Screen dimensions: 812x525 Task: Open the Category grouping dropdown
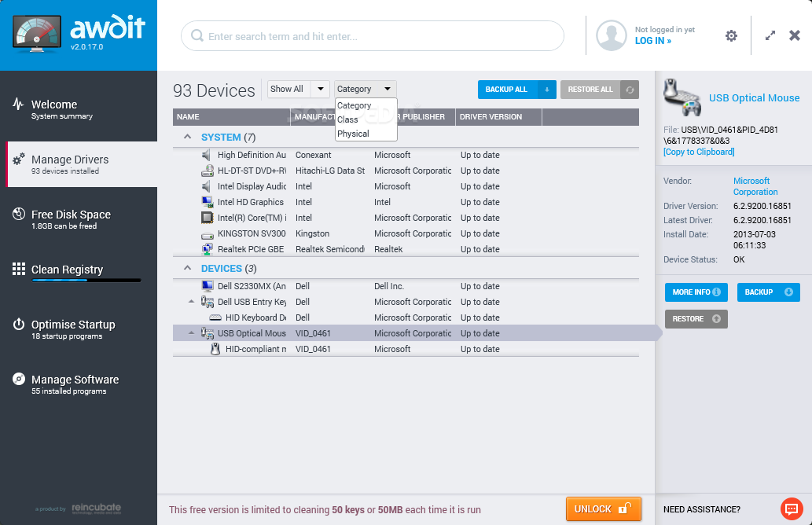click(365, 89)
